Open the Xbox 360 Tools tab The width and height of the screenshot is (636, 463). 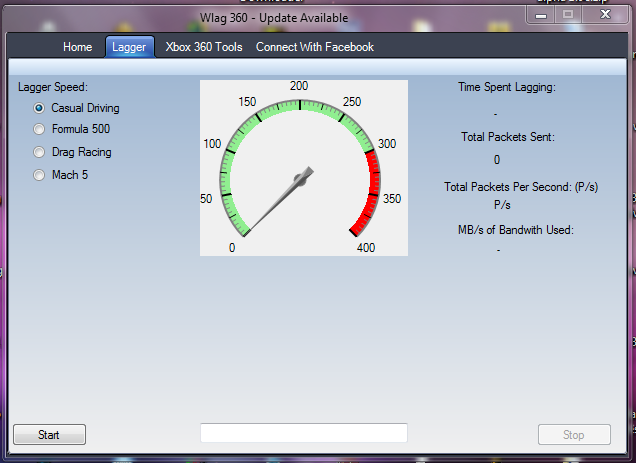pyautogui.click(x=204, y=47)
